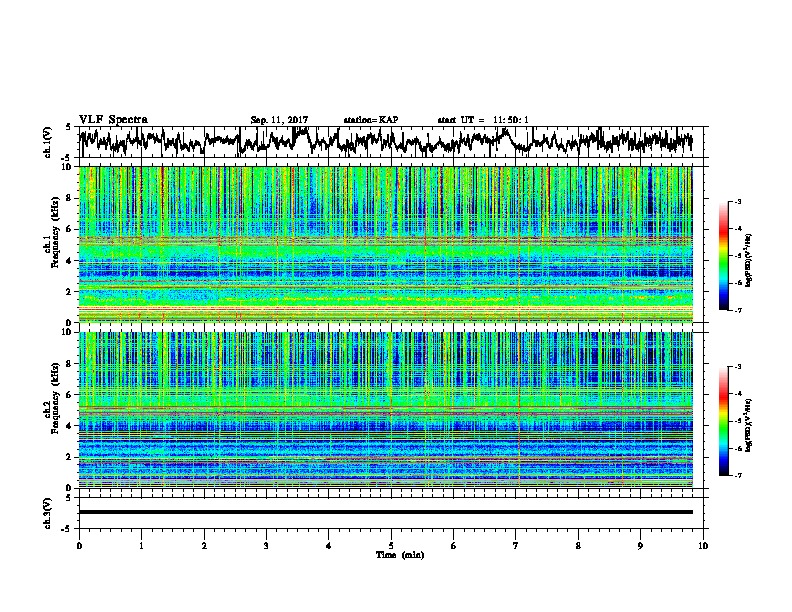
Task: Click time axis tick label "5"
Action: [391, 546]
